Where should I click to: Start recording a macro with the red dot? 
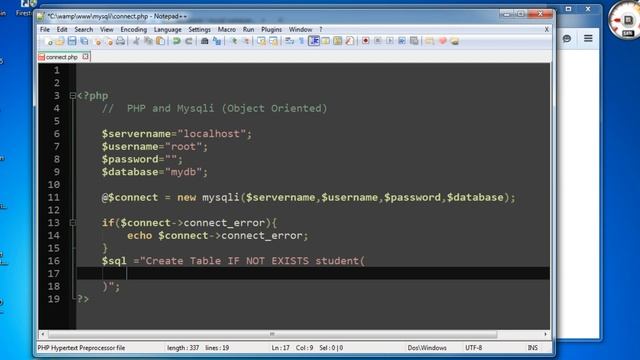pyautogui.click(x=366, y=41)
